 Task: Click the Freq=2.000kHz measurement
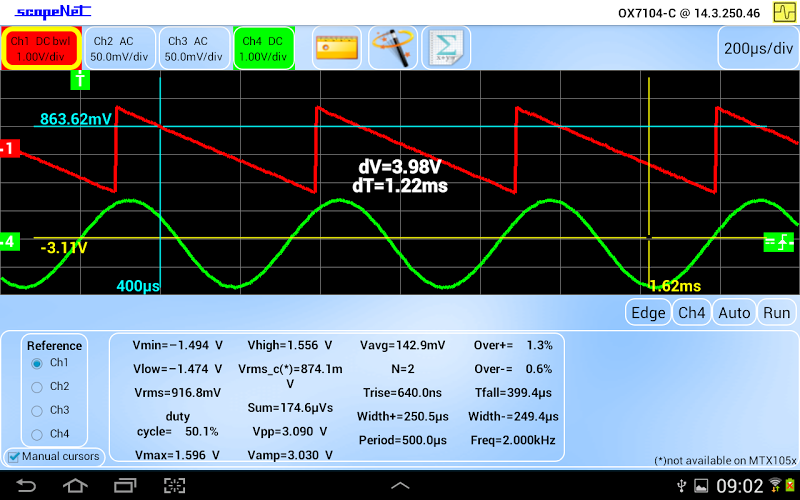(x=513, y=440)
